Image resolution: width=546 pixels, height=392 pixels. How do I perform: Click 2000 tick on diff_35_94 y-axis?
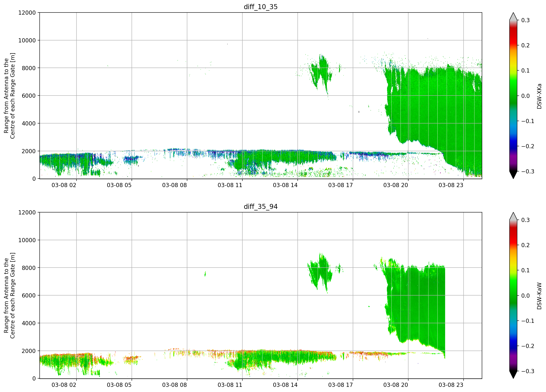pyautogui.click(x=29, y=351)
